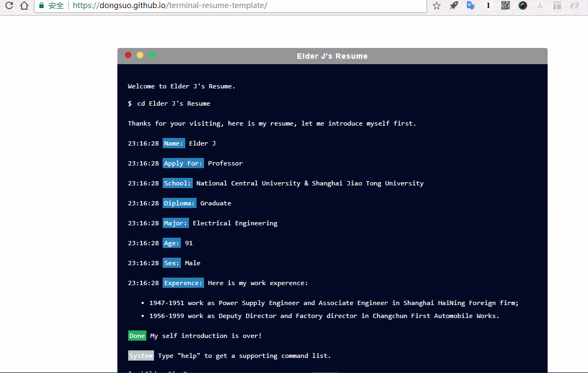Click the "Sex:" blue label
The image size is (588, 373).
pos(172,263)
